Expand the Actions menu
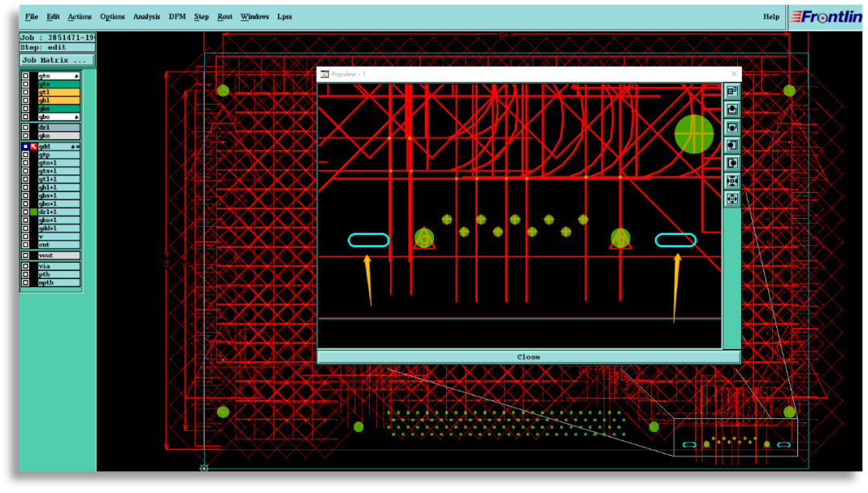This screenshot has height=493, width=868. click(x=80, y=17)
